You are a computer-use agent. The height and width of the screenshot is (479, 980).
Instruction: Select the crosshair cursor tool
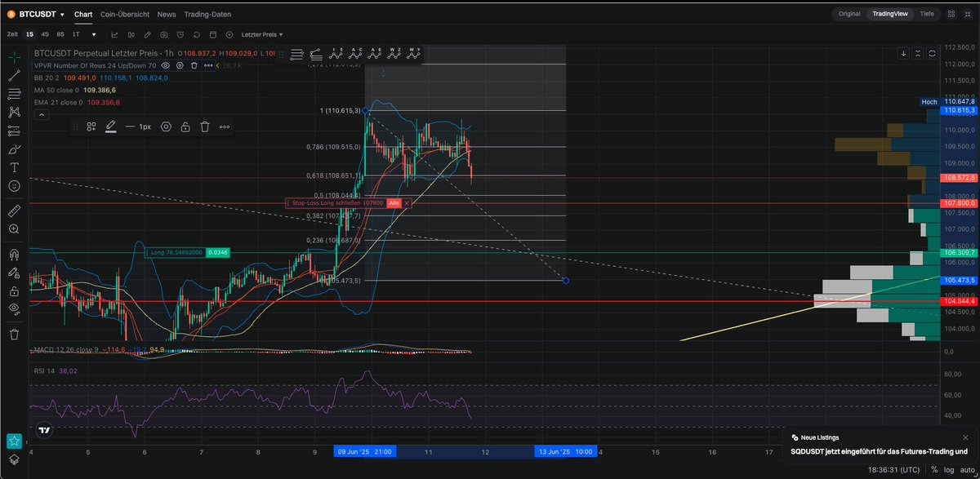[13, 57]
